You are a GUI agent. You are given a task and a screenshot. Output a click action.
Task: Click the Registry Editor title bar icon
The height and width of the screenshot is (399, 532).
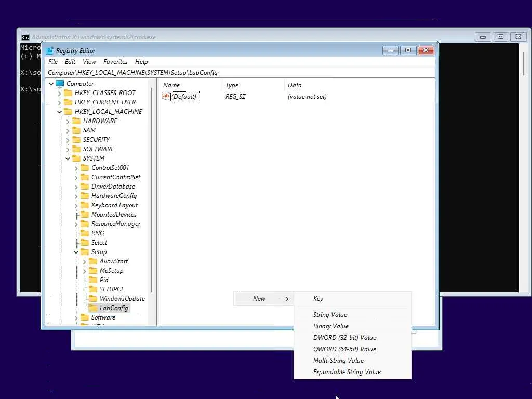(49, 51)
